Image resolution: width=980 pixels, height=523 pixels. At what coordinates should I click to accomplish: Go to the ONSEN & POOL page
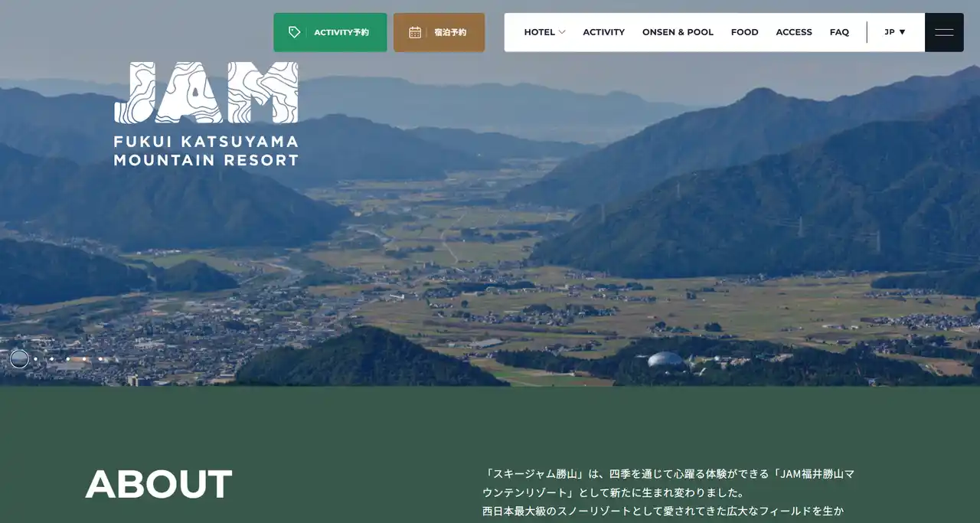[678, 32]
